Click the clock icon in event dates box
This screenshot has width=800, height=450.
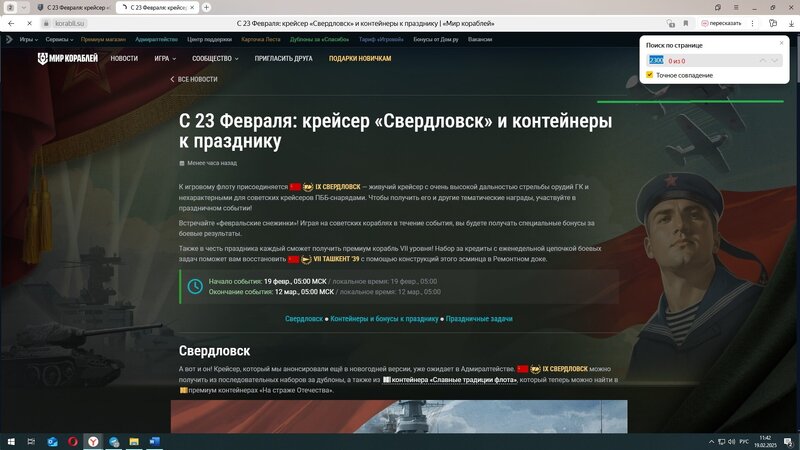tap(195, 286)
